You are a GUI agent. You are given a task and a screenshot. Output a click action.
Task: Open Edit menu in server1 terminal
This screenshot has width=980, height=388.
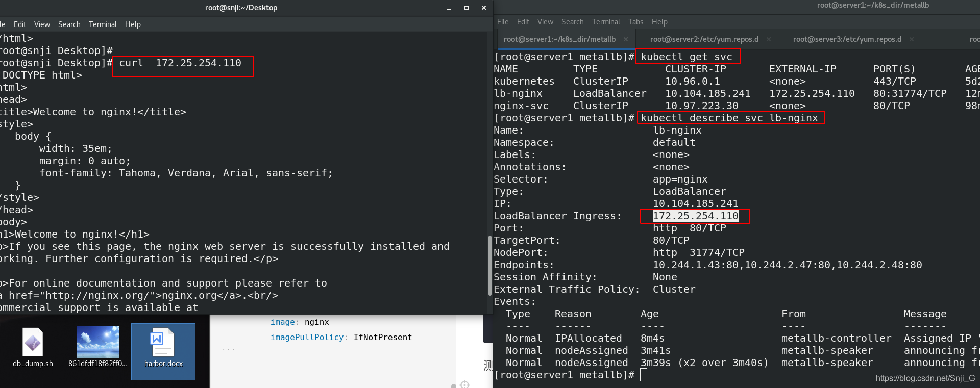click(523, 22)
